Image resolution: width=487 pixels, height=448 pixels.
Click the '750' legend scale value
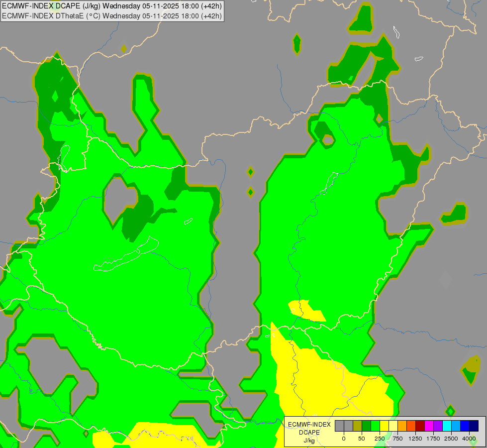[x=397, y=439]
